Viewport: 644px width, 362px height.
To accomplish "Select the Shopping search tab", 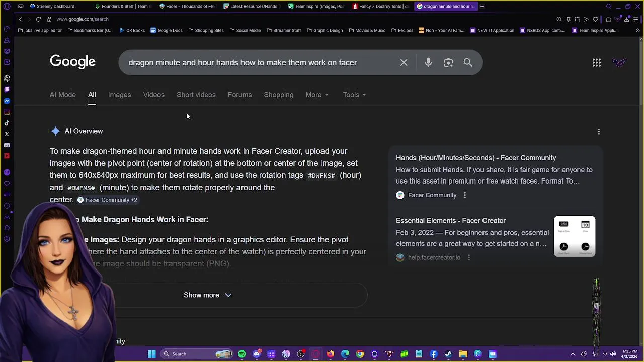I will pyautogui.click(x=278, y=95).
